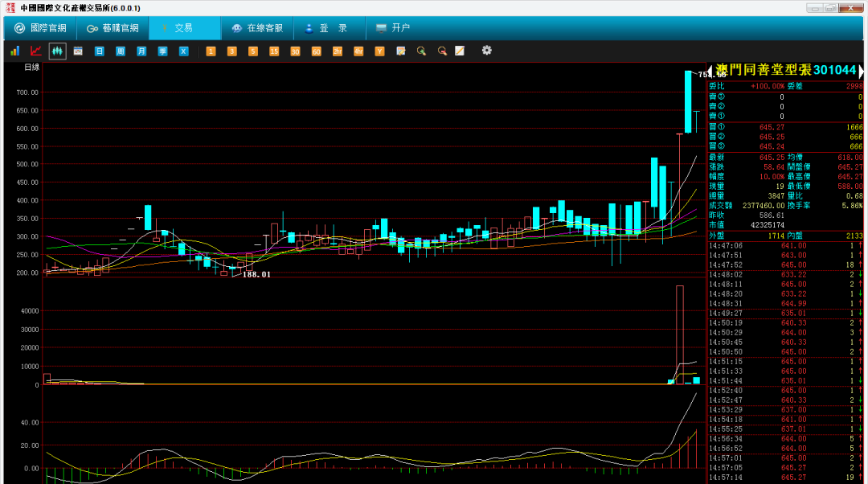868x484 pixels.
Task: Click the 昨收 value 586.61
Action: click(x=772, y=215)
